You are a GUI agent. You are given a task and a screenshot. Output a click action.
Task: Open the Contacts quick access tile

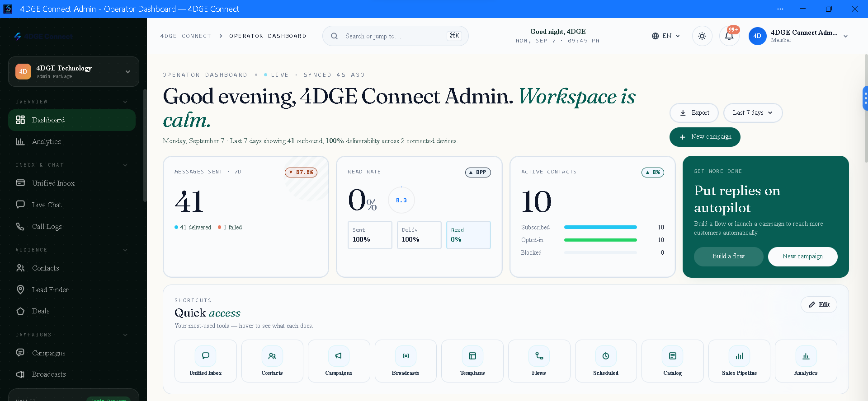(272, 361)
